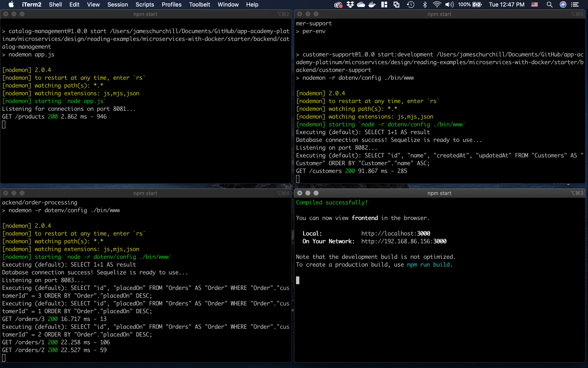Viewport: 588px width, 368px height.
Task: Open the Edit menu
Action: (x=74, y=4)
